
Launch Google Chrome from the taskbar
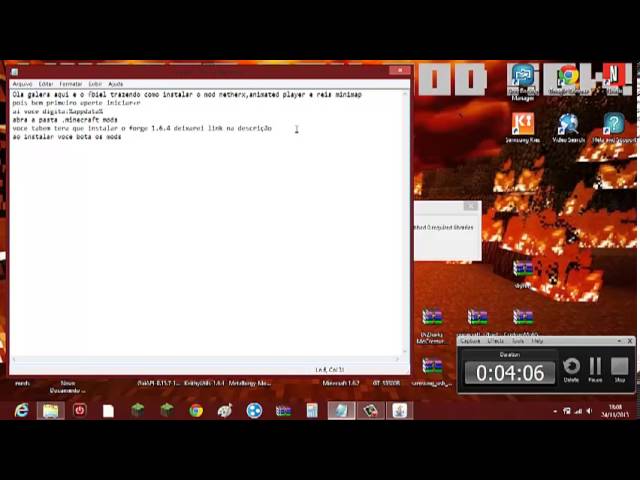196,410
